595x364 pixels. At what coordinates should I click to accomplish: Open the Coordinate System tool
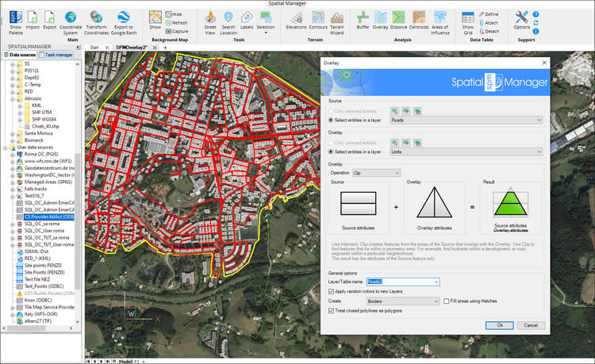click(71, 23)
